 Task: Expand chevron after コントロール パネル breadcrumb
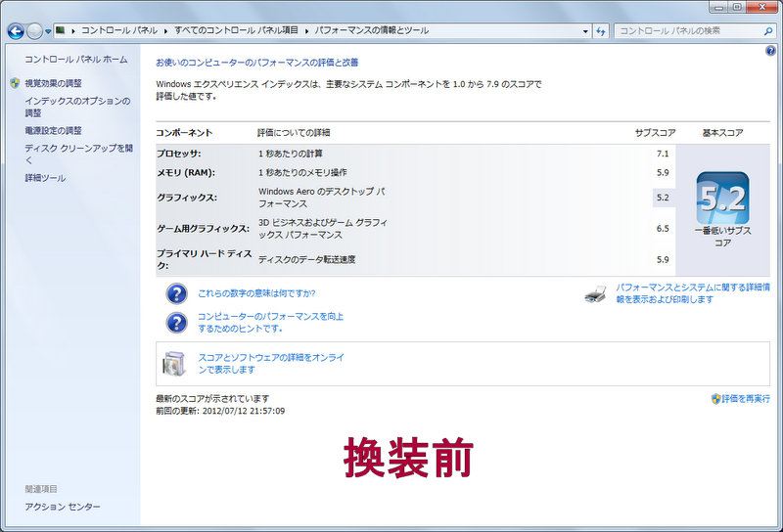165,31
